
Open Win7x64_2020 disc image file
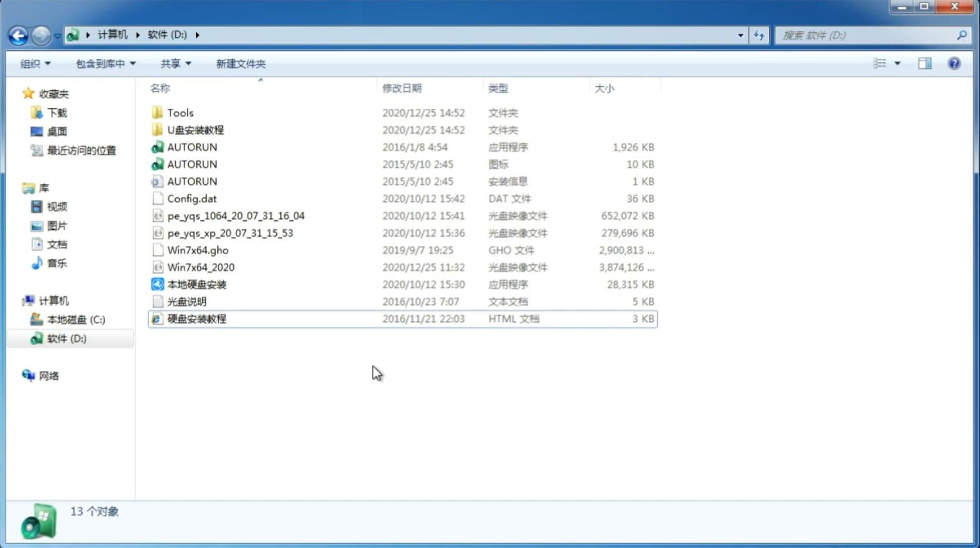(201, 267)
